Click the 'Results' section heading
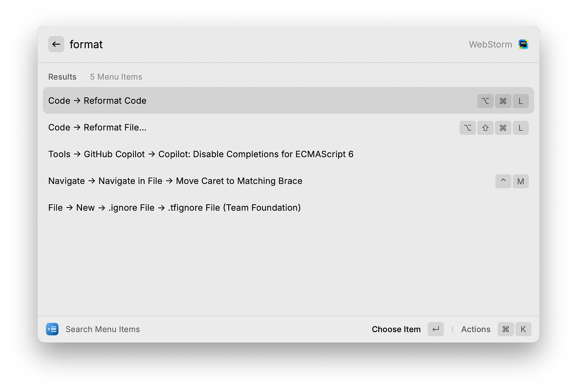This screenshot has width=577, height=392. click(x=62, y=77)
